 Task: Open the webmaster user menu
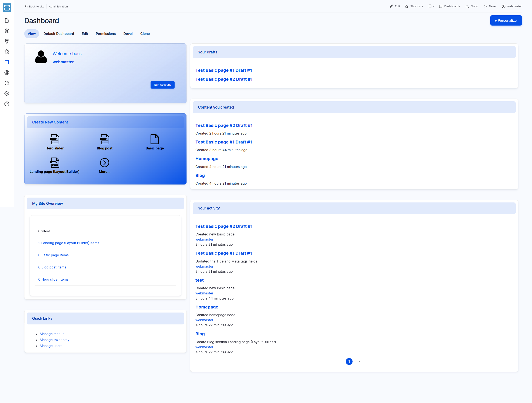512,7
